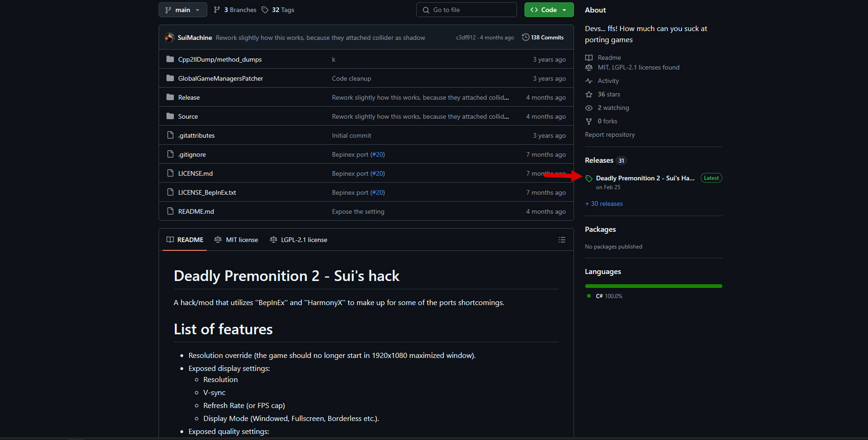
Task: Open the GlobalGameManagersPatcher folder
Action: [220, 78]
